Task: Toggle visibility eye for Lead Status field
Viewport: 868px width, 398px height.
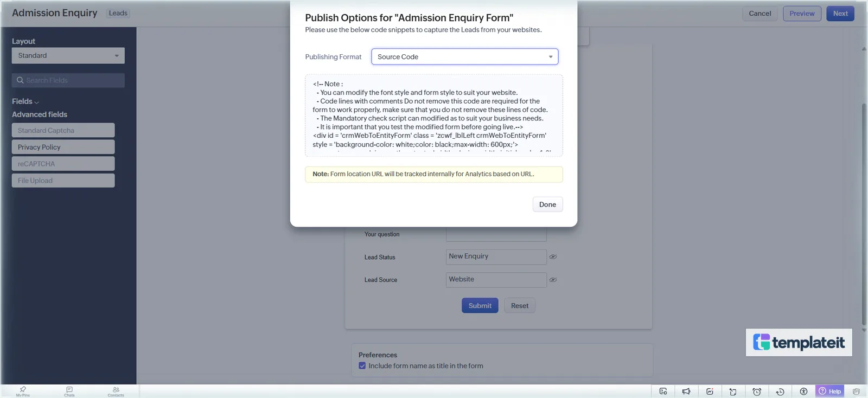Action: click(x=553, y=257)
